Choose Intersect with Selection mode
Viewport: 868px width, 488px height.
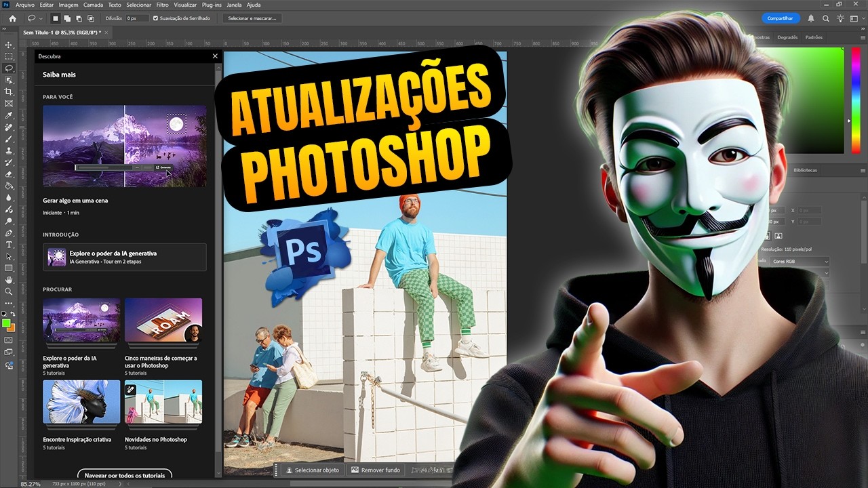point(92,18)
